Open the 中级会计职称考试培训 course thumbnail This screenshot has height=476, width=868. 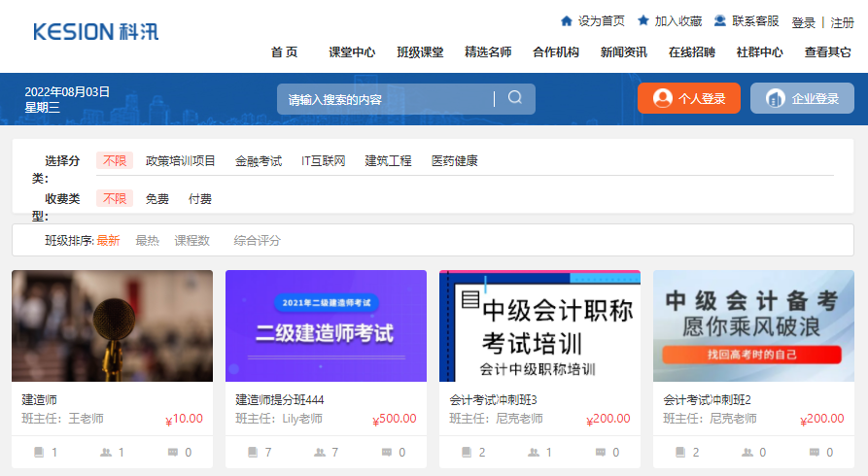pyautogui.click(x=539, y=325)
